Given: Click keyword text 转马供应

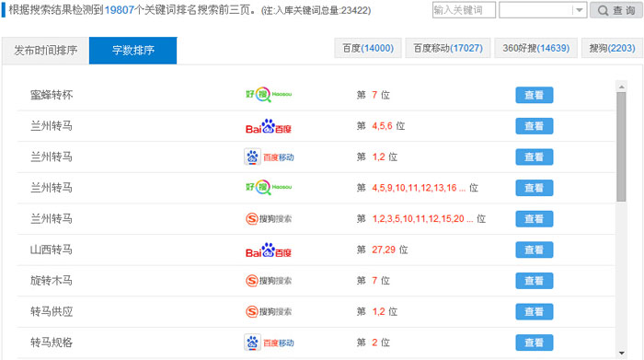Looking at the screenshot, I should 52,311.
